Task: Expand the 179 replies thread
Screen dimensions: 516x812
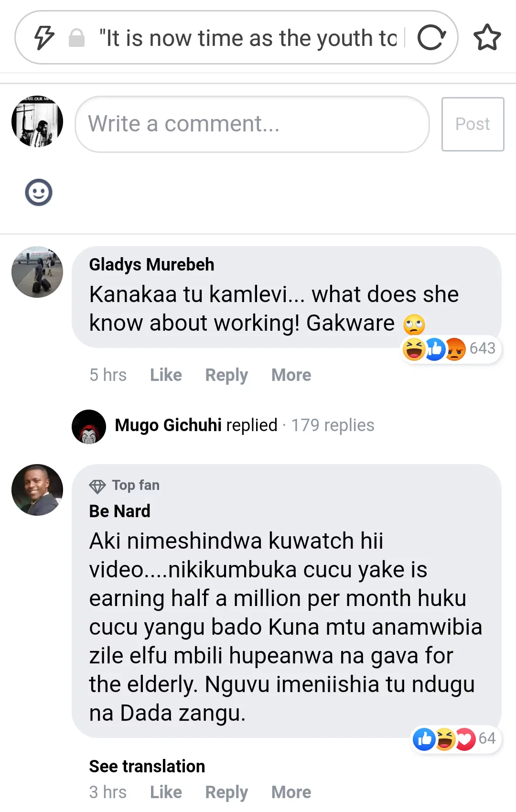Action: (x=333, y=425)
